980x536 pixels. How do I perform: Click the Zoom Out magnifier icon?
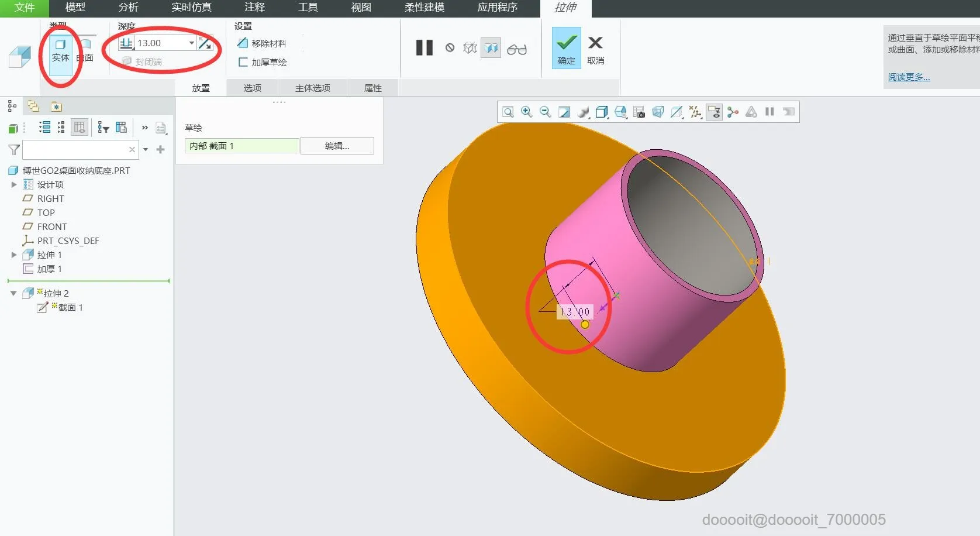[545, 112]
